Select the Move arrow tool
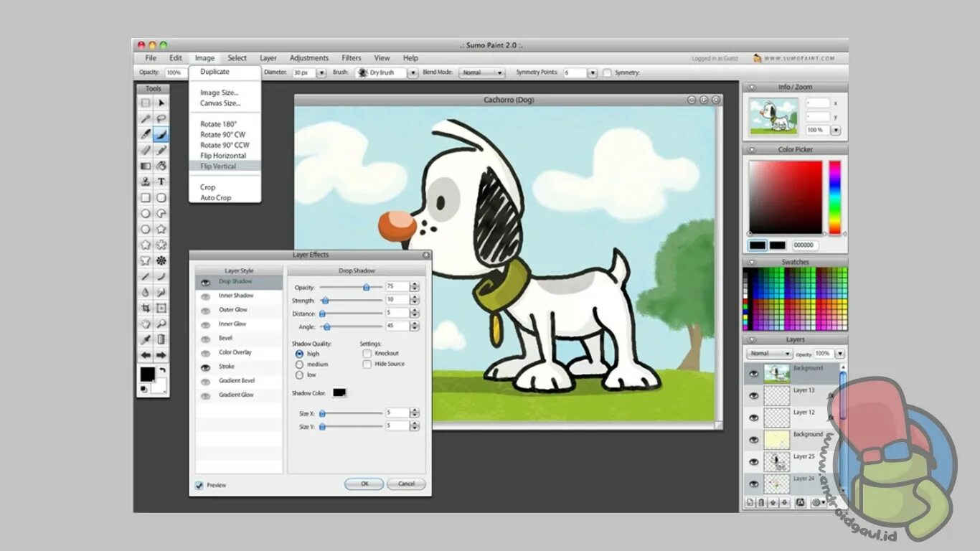The height and width of the screenshot is (551, 980). coord(161,103)
